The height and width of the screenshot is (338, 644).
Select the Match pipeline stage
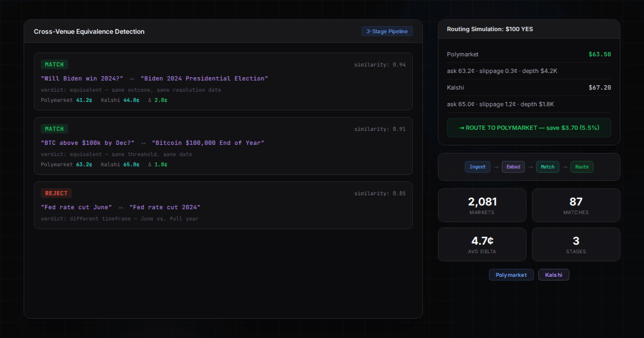coord(547,167)
